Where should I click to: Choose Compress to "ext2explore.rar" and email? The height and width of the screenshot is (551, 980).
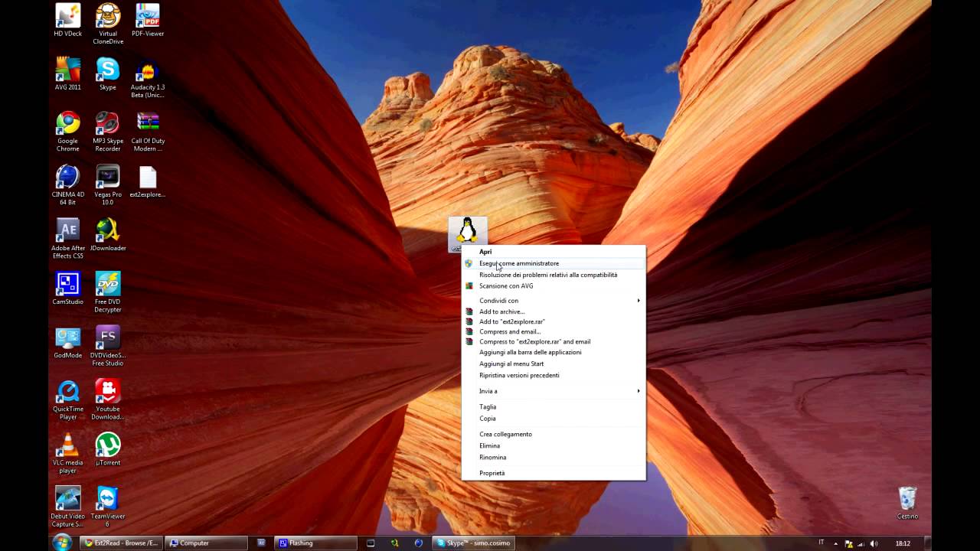click(x=554, y=341)
